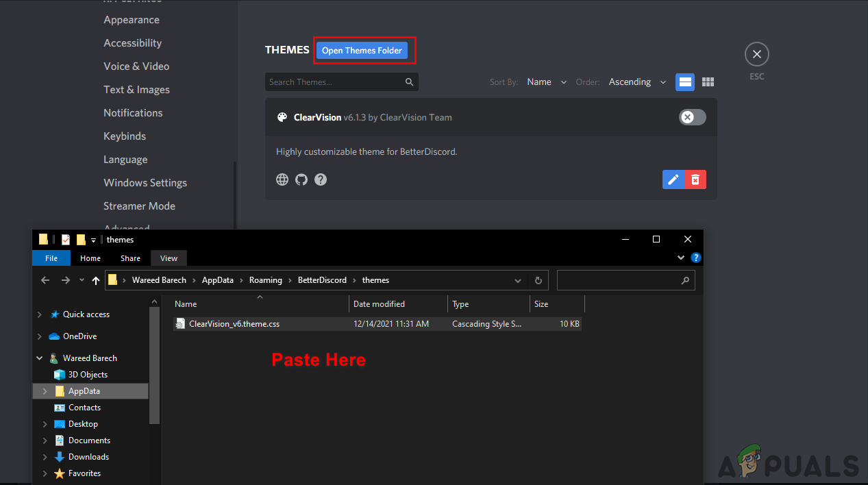The width and height of the screenshot is (868, 485).
Task: Expand AppData tree node
Action: [45, 391]
